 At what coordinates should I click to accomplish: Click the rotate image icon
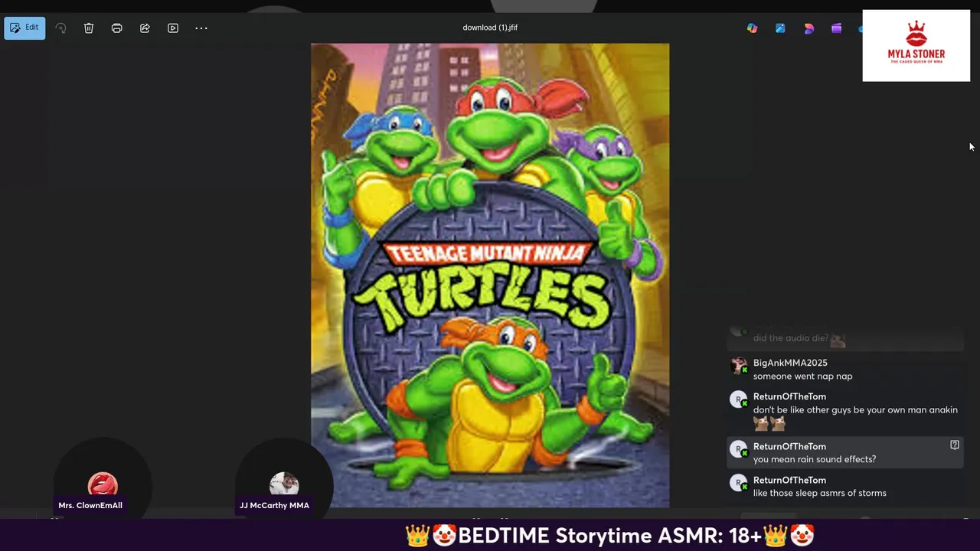click(60, 28)
